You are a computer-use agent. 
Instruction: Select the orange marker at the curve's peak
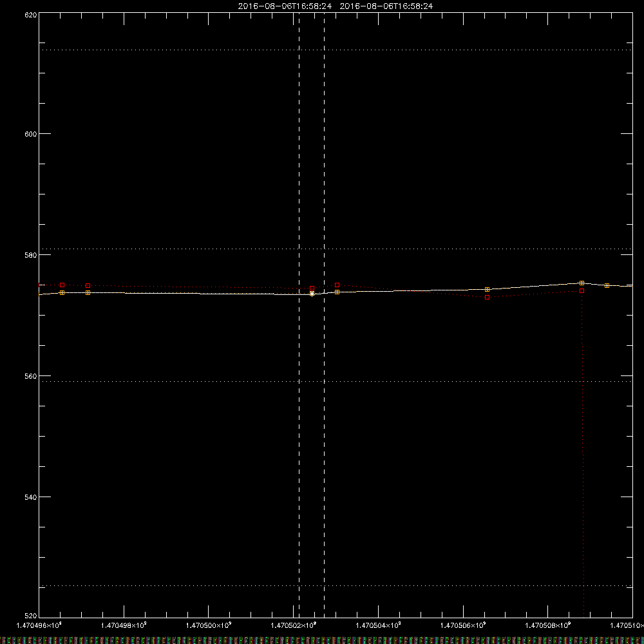(582, 283)
